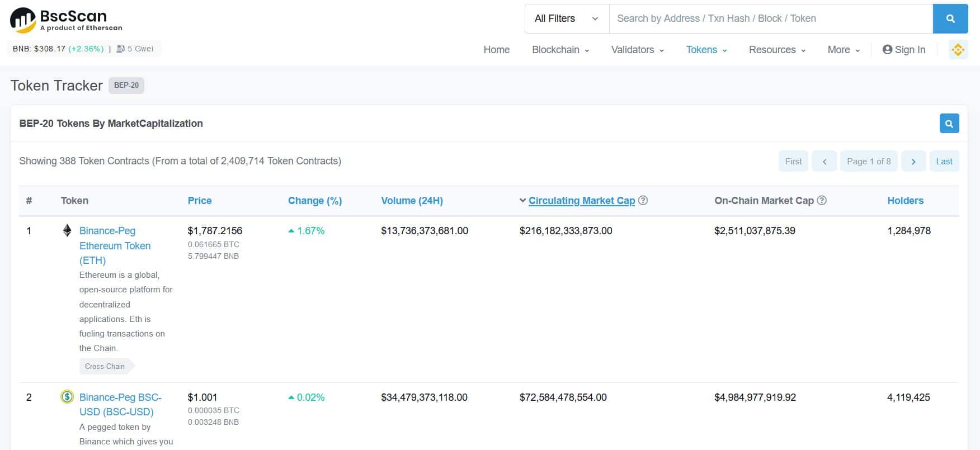Image resolution: width=980 pixels, height=450 pixels.
Task: Click the 0.061665 BTC value
Action: (x=214, y=244)
